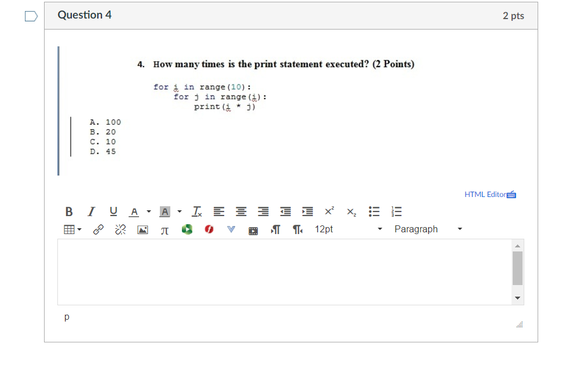Insert an image into the answer box
The height and width of the screenshot is (365, 588).
pos(143,229)
